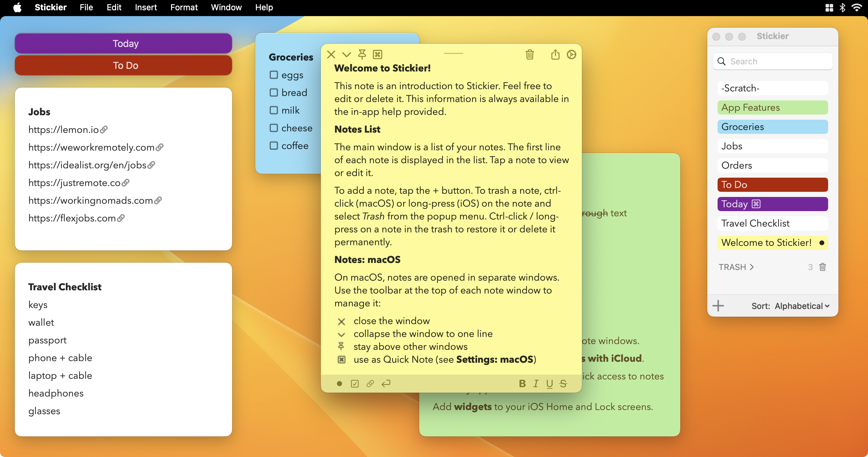Add a new note with the plus button

point(718,306)
